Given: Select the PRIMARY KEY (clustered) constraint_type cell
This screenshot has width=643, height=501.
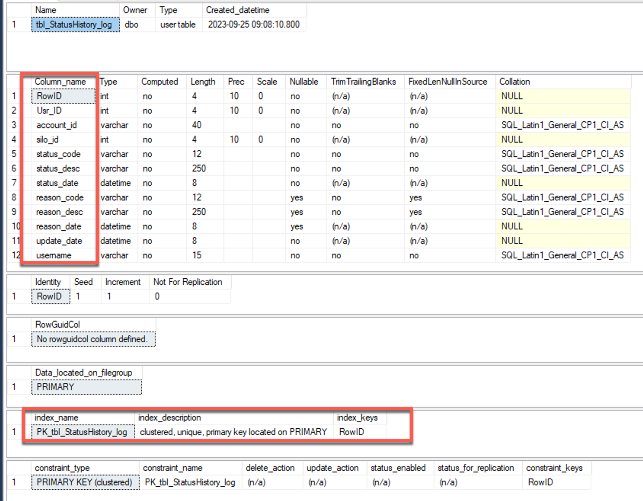Looking at the screenshot, I should pyautogui.click(x=85, y=482).
